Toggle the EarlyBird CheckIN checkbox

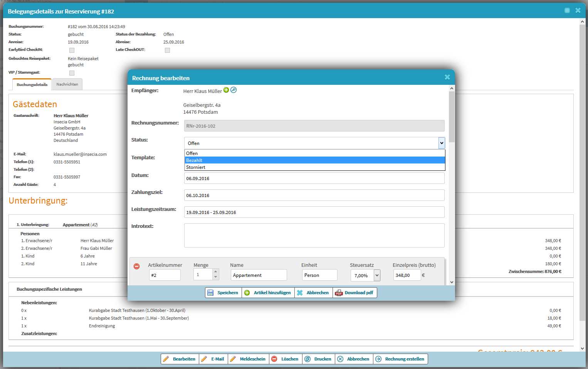[72, 50]
